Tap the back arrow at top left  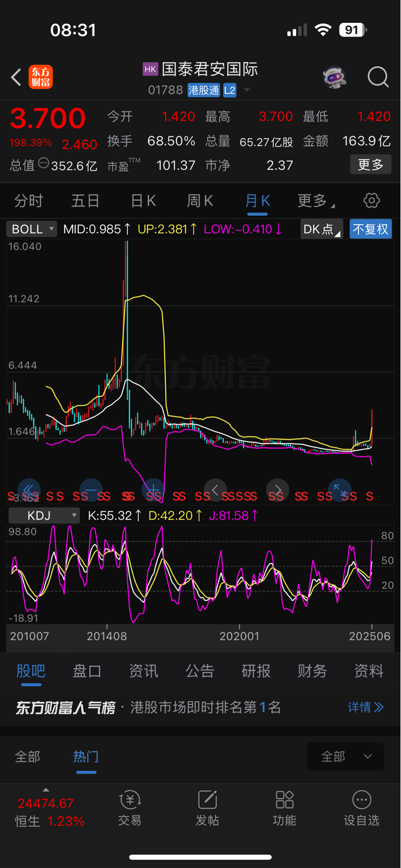[x=16, y=77]
